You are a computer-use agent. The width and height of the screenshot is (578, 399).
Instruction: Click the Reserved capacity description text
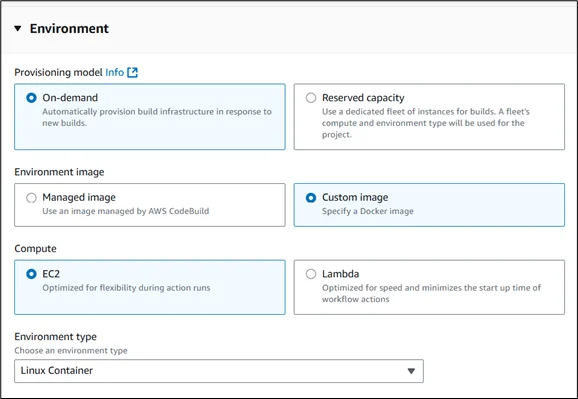[x=425, y=123]
